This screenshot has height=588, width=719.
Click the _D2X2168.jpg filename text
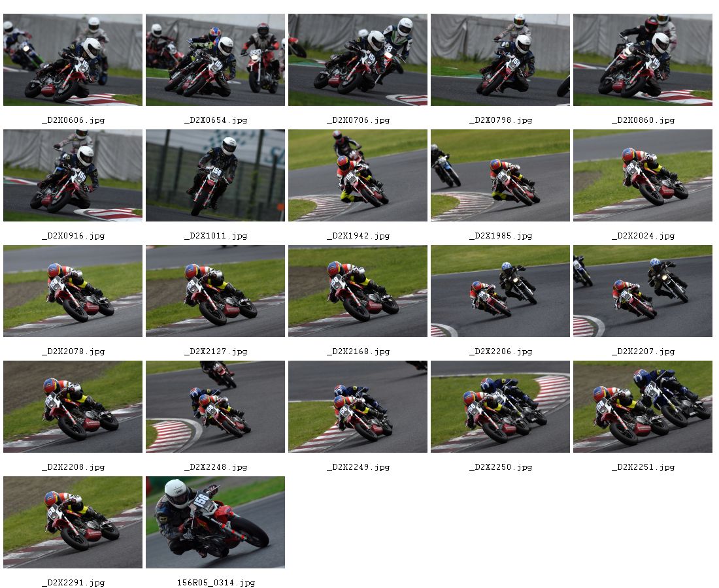point(358,351)
